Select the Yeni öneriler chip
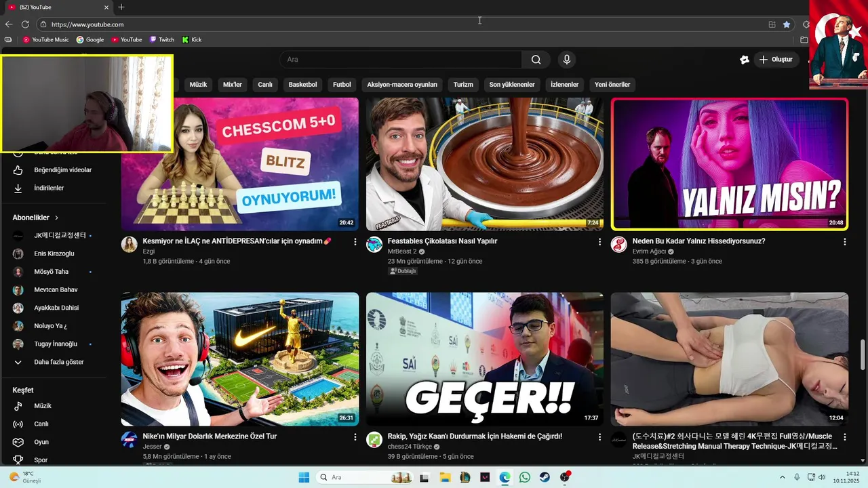 tap(612, 85)
